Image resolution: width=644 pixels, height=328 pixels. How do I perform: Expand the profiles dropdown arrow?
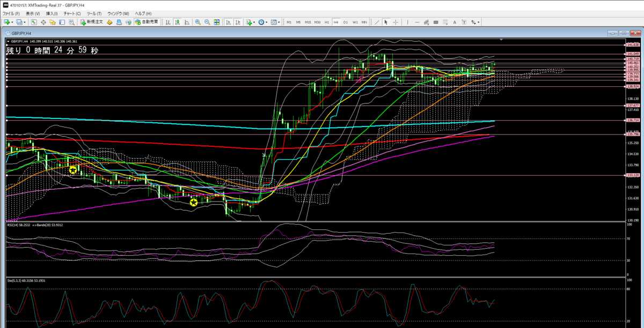[x=25, y=22]
